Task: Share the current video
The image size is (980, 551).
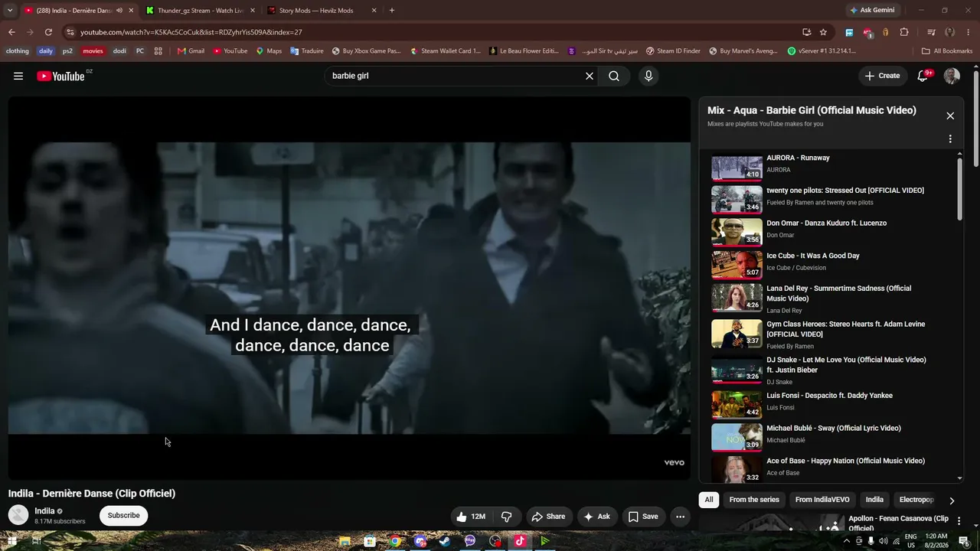Action: click(x=548, y=517)
